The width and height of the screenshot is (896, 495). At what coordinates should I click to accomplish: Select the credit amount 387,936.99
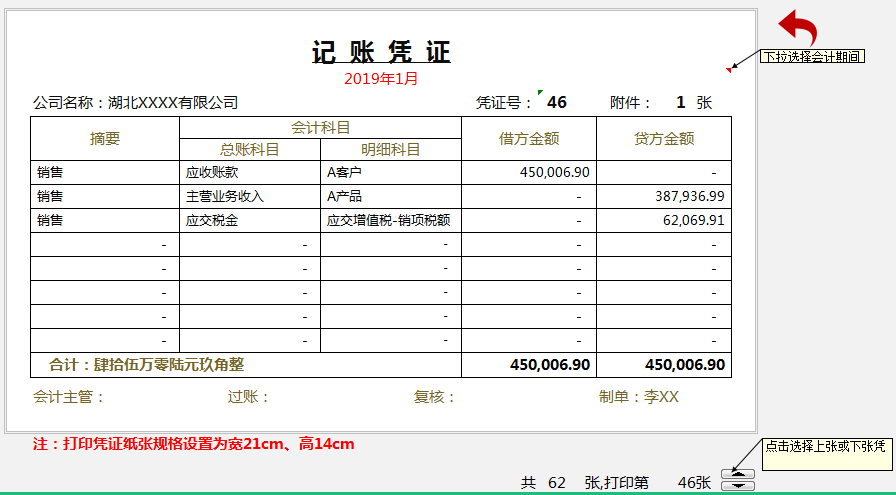click(664, 196)
